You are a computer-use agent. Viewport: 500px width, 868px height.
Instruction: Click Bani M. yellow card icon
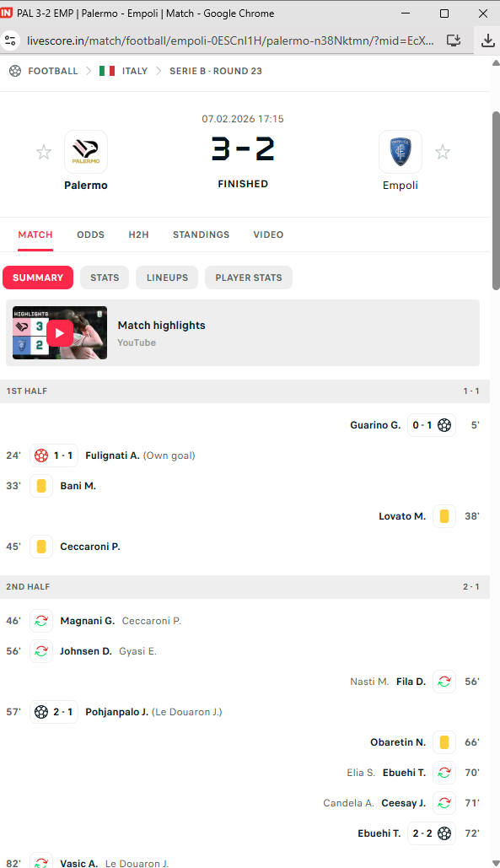[41, 486]
